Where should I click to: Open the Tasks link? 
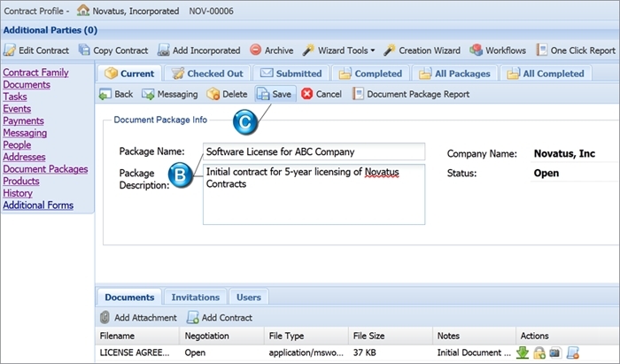point(15,97)
